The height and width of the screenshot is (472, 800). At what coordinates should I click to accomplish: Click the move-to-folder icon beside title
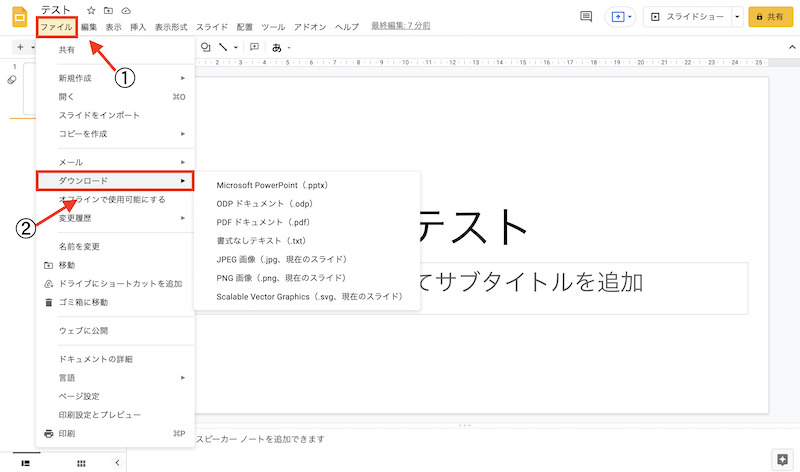108,10
